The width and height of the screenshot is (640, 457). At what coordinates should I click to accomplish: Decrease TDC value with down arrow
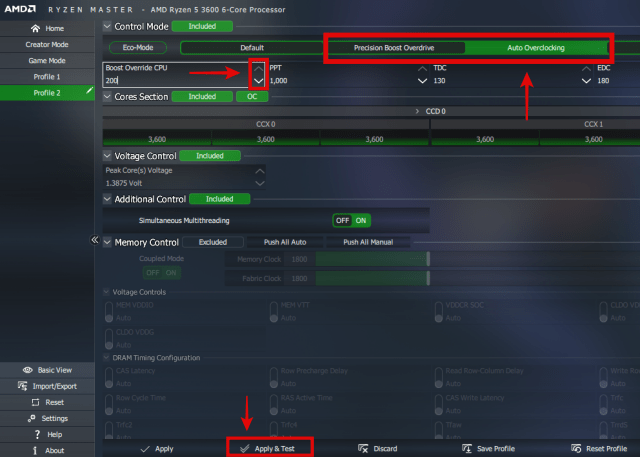coord(586,81)
